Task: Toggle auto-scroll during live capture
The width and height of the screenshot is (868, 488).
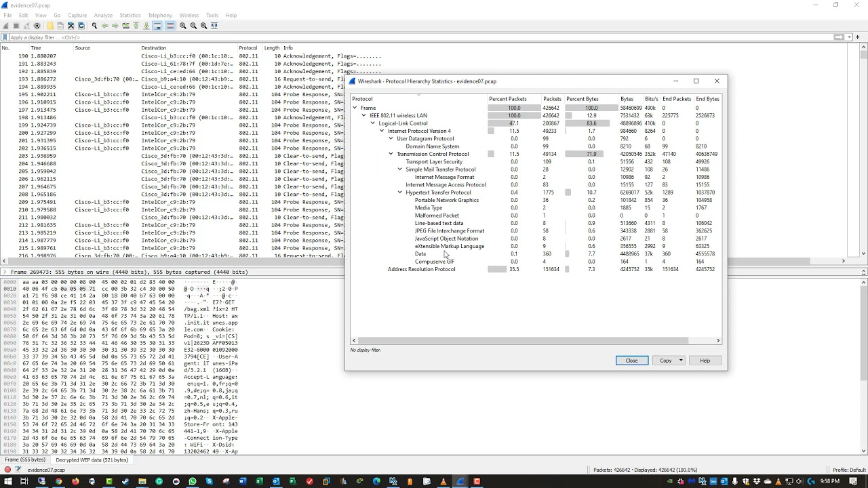Action: 157,26
